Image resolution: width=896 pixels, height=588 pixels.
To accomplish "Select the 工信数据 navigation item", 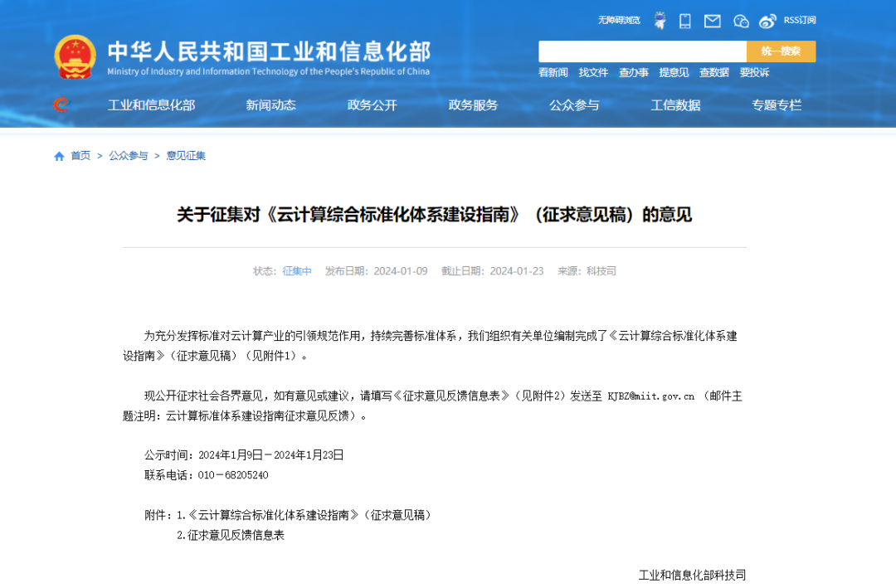I will coord(675,105).
